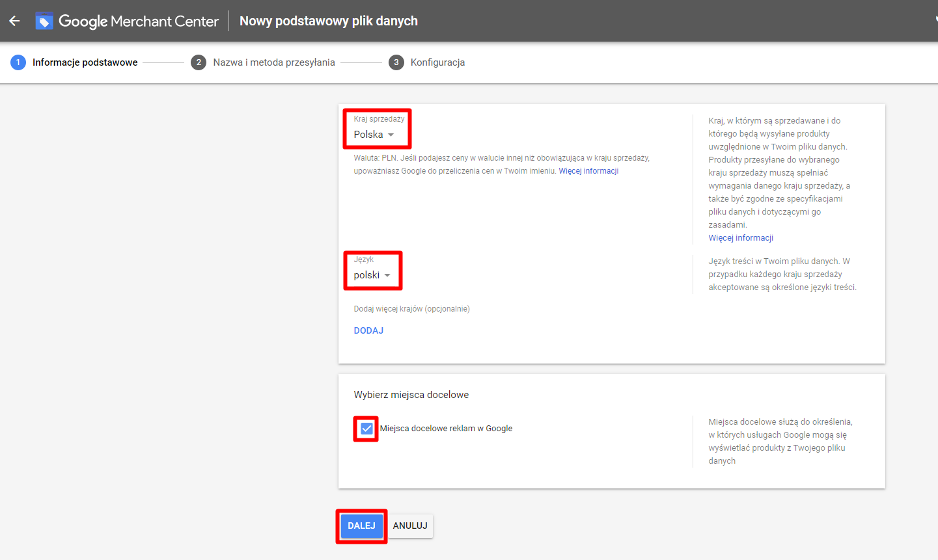This screenshot has width=938, height=560.
Task: Click the step 1 number circle
Action: pyautogui.click(x=18, y=62)
